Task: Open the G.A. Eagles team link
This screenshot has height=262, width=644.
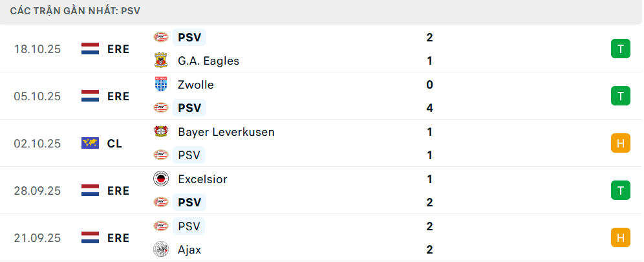Action: 208,61
